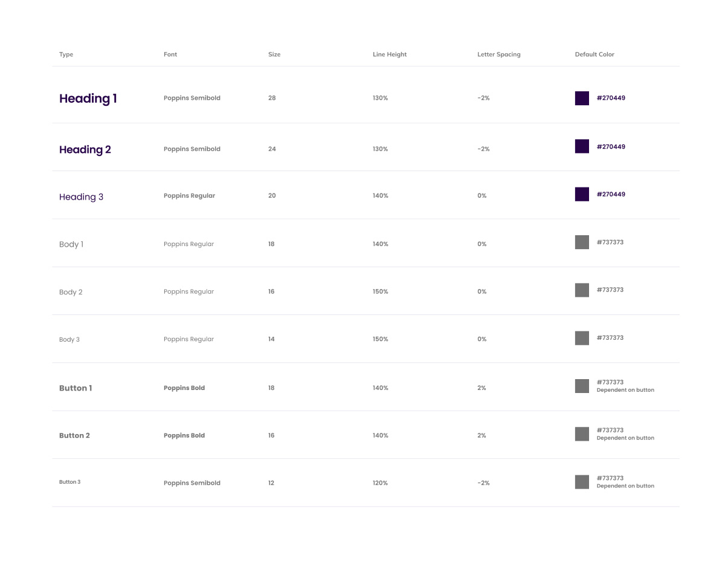Select the "Body 2" type sample
Screen dimensions: 728x572
(71, 292)
